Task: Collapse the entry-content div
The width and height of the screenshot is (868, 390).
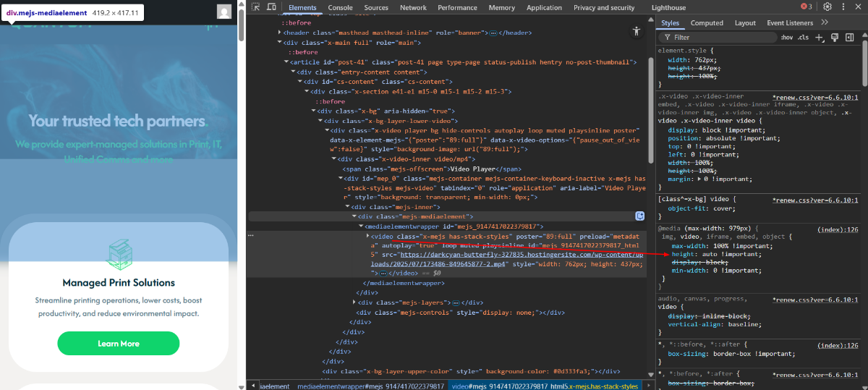Action: click(x=293, y=72)
